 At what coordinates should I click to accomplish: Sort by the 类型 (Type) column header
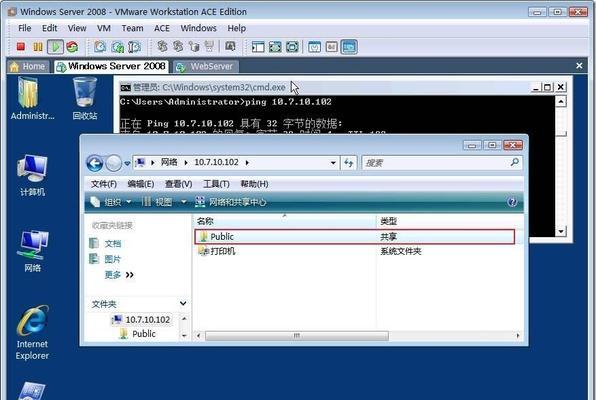click(x=449, y=221)
